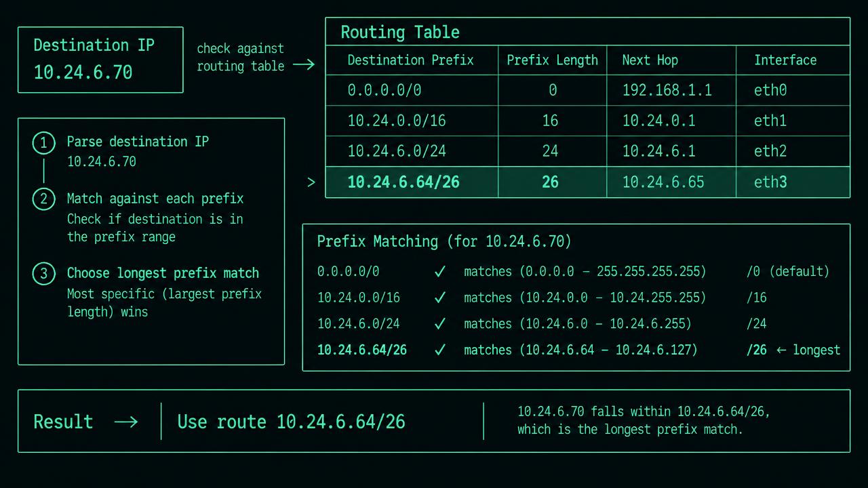Click the 'check against routing table' label
The height and width of the screenshot is (488, 868).
click(240, 57)
